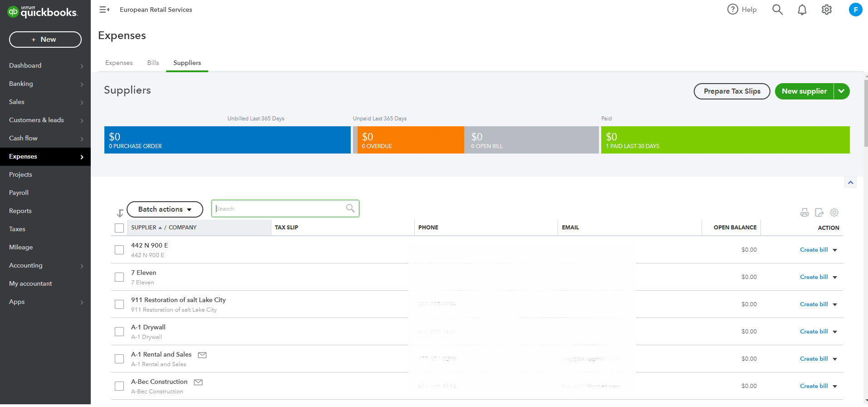
Task: Click Create bill for A-1 Drywall
Action: click(x=814, y=332)
